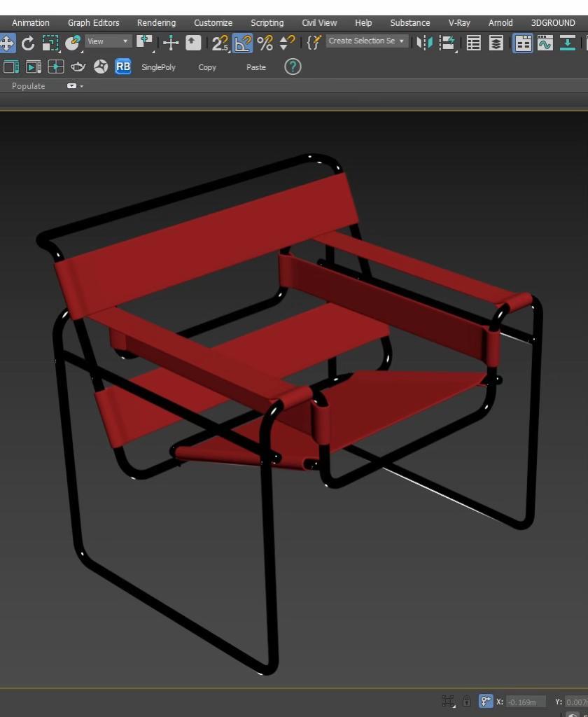Open the Civil View menu

coord(319,23)
